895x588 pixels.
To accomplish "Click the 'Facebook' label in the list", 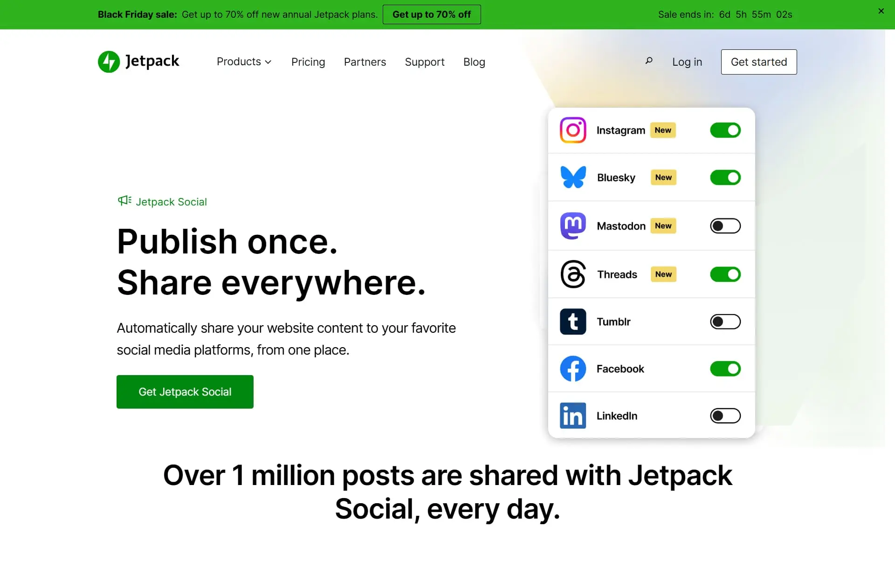I will coord(620,369).
